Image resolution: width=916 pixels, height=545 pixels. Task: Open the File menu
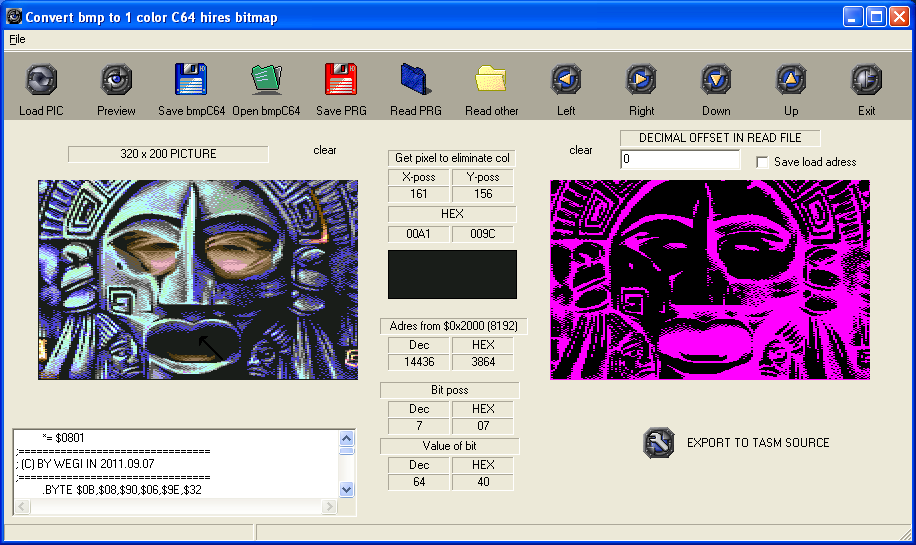point(17,40)
